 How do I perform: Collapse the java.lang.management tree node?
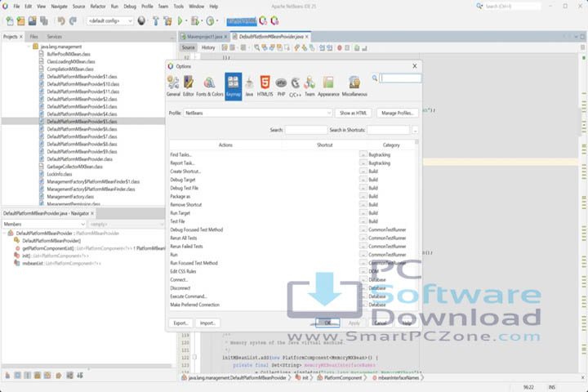[x=29, y=47]
